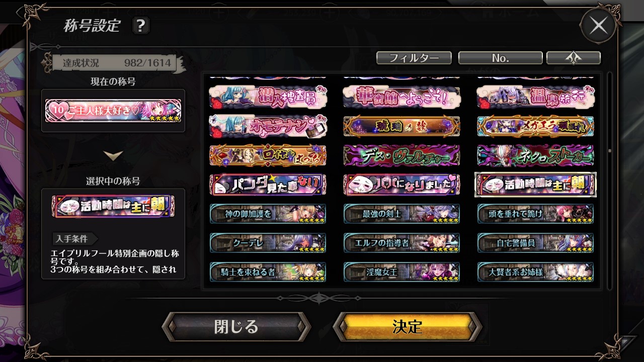Screen dimensions: 644x362
Task: Choose the デス・ヴァルチャー title badge
Action: click(401, 156)
